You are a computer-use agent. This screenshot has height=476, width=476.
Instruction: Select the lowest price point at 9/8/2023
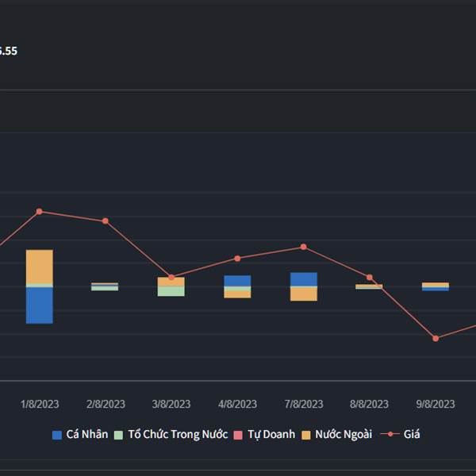(436, 338)
